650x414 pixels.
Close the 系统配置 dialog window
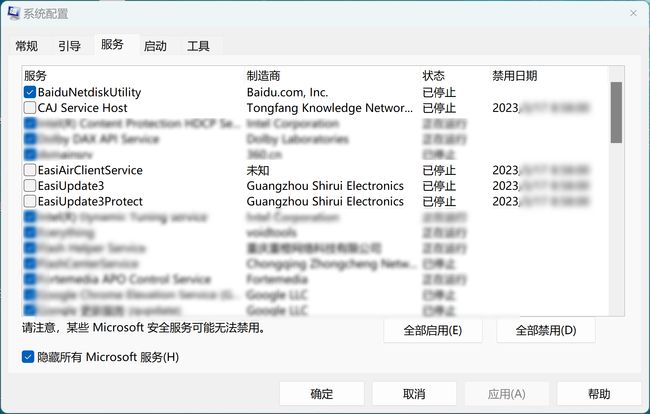633,13
